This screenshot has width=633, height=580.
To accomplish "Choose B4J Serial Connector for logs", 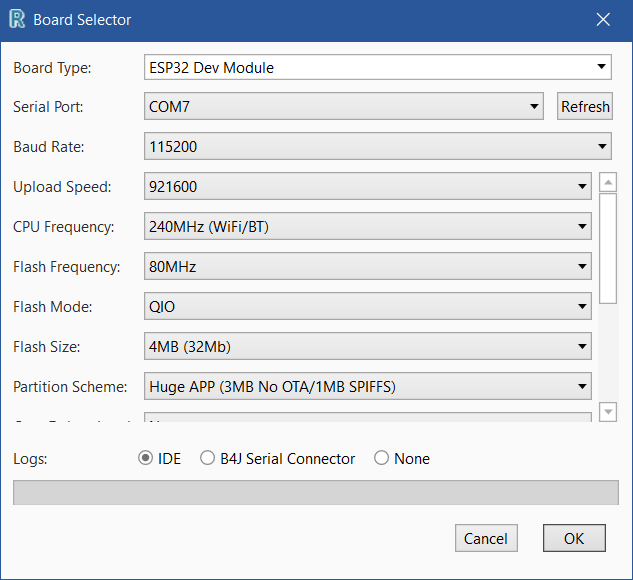I will 208,459.
